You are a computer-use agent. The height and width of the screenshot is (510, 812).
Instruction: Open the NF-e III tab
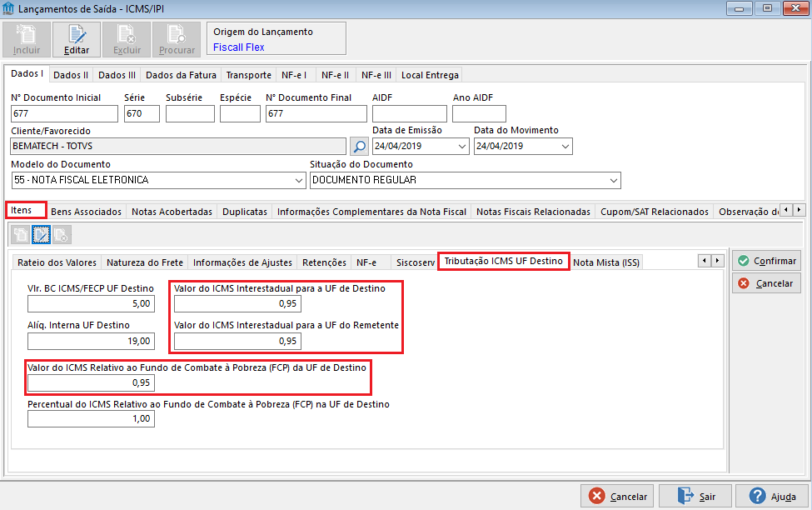[376, 75]
